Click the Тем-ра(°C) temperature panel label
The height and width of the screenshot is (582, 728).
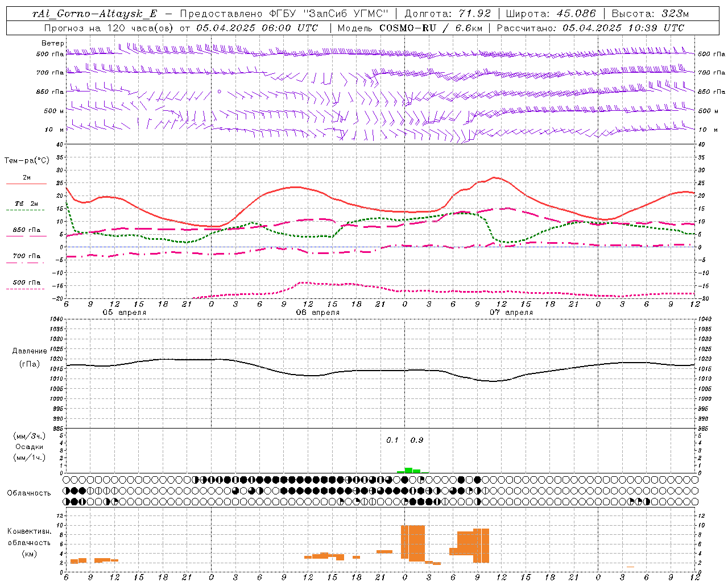coord(27,161)
